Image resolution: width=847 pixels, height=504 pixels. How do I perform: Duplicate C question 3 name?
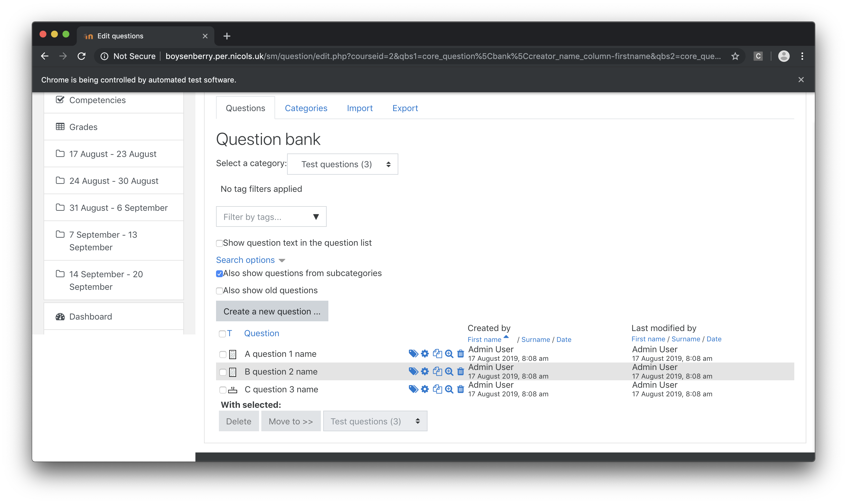tap(437, 389)
